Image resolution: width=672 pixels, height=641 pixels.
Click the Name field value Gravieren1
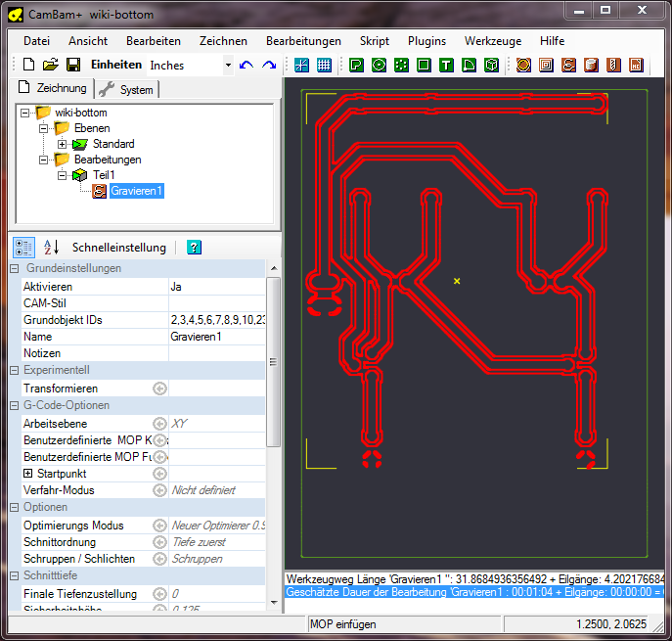pos(196,336)
